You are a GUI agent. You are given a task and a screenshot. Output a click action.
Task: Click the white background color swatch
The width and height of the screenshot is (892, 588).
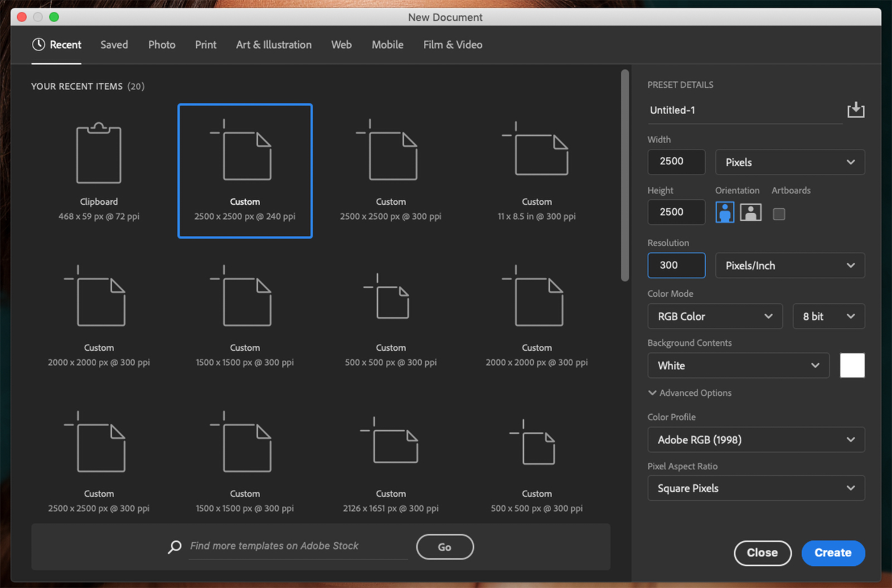[x=852, y=366]
